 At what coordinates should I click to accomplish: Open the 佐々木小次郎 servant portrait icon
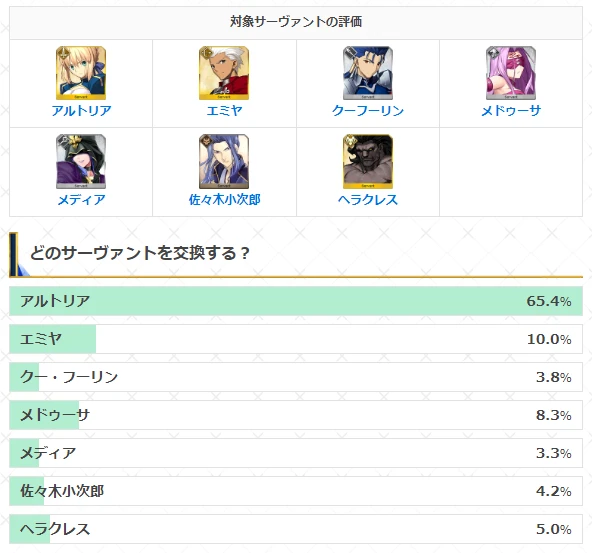pos(224,162)
